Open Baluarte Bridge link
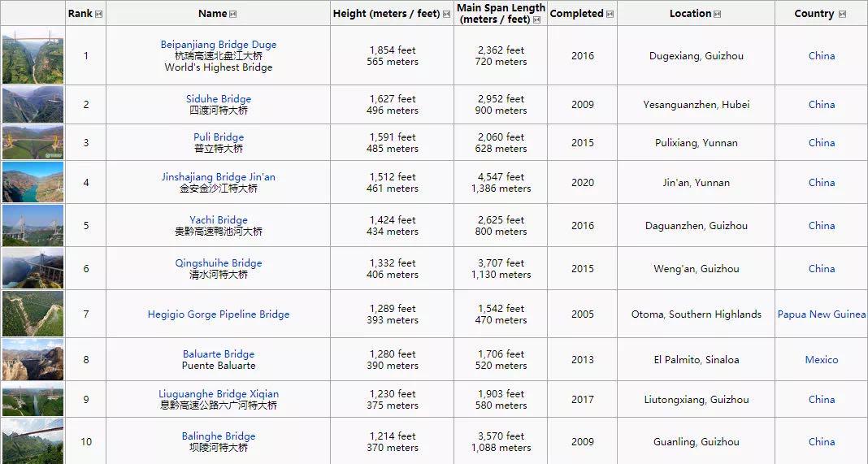Screen dimensions: 868x464 pyautogui.click(x=219, y=353)
